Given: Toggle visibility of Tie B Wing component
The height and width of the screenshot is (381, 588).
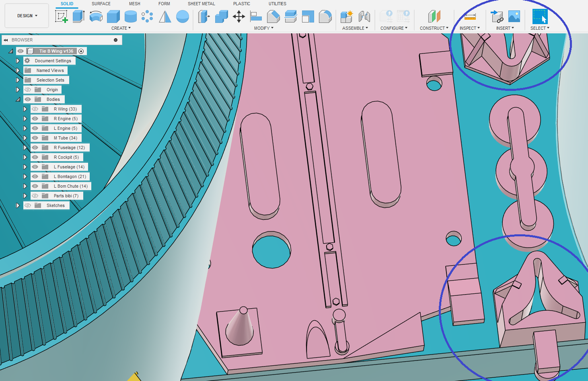Looking at the screenshot, I should pyautogui.click(x=21, y=51).
